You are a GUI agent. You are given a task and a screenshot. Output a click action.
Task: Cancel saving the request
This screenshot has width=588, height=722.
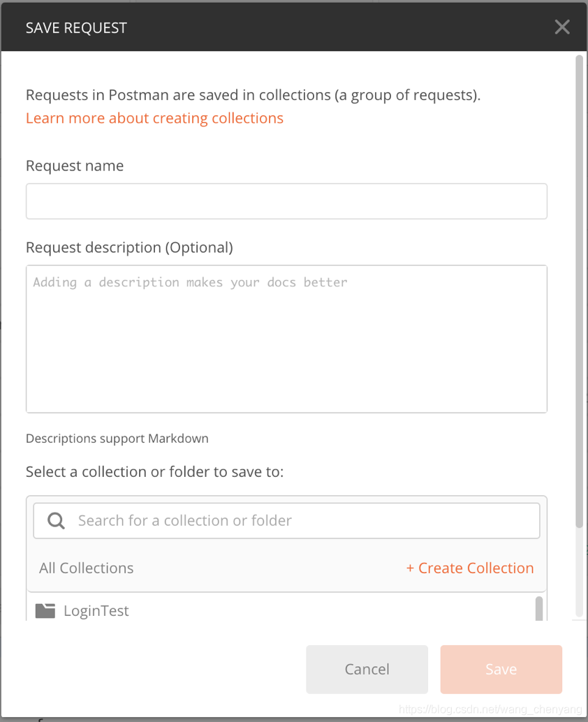[367, 669]
